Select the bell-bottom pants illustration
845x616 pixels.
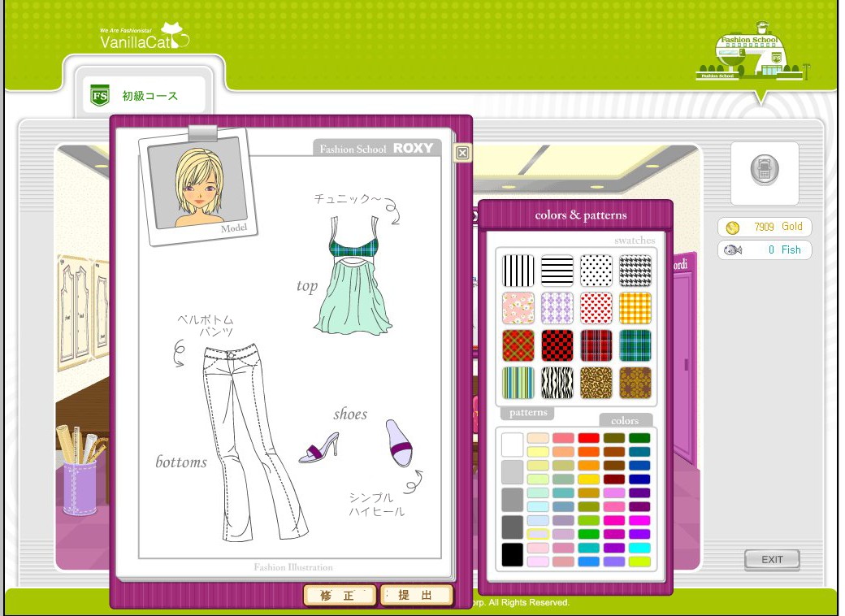(253, 442)
